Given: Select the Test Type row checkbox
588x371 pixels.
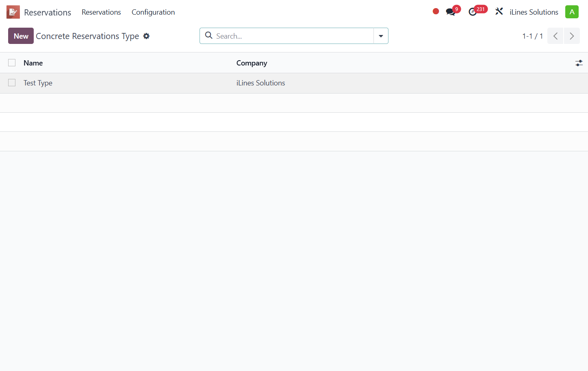Looking at the screenshot, I should tap(12, 83).
